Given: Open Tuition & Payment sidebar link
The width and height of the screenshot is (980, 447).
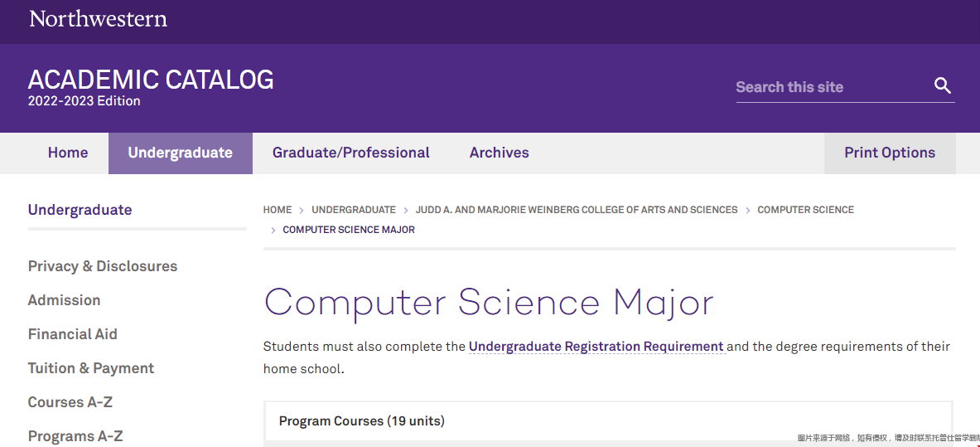Looking at the screenshot, I should click(90, 367).
